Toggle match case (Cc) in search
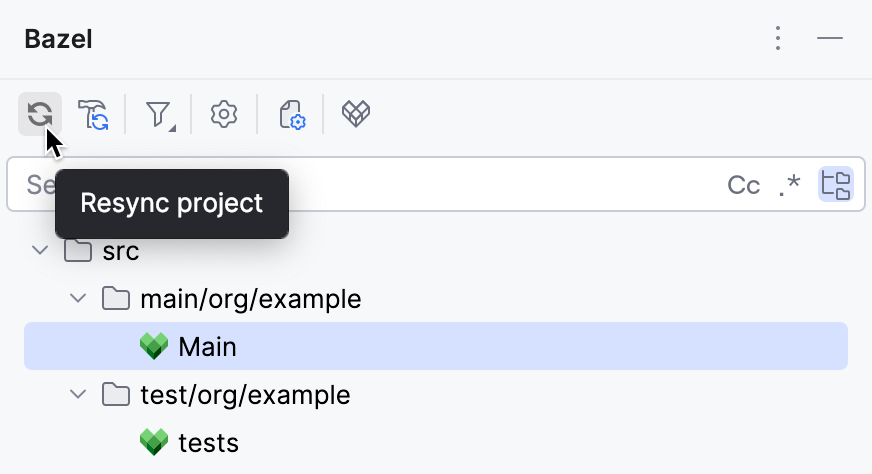 (x=743, y=185)
